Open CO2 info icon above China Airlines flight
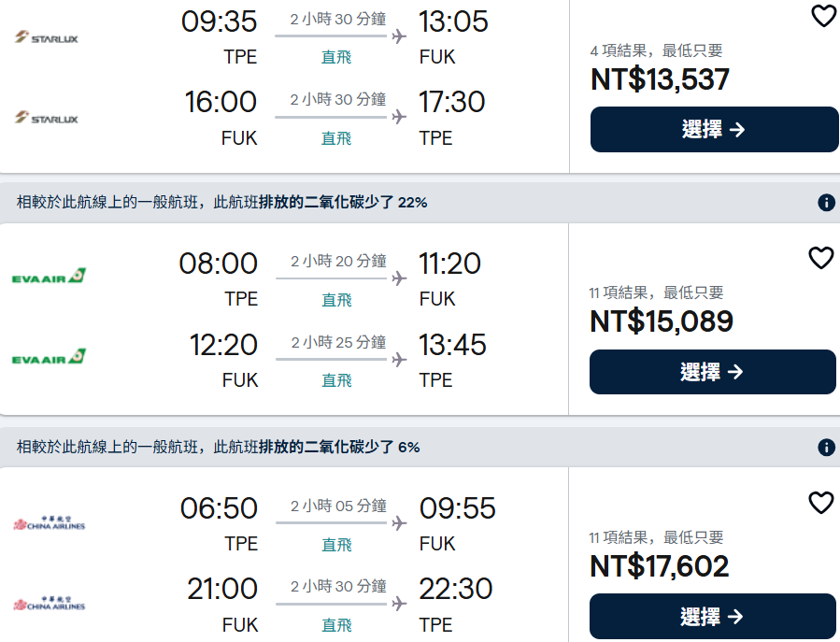The width and height of the screenshot is (840, 642). (x=826, y=448)
